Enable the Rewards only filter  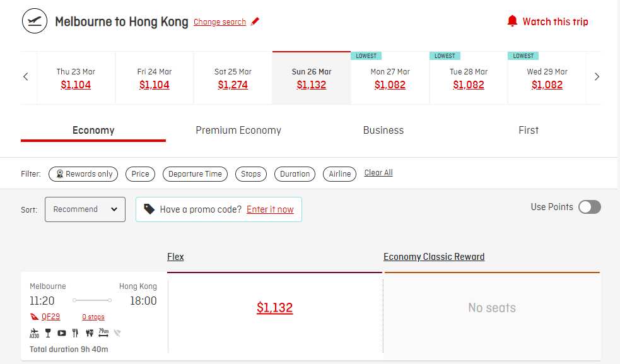point(83,174)
